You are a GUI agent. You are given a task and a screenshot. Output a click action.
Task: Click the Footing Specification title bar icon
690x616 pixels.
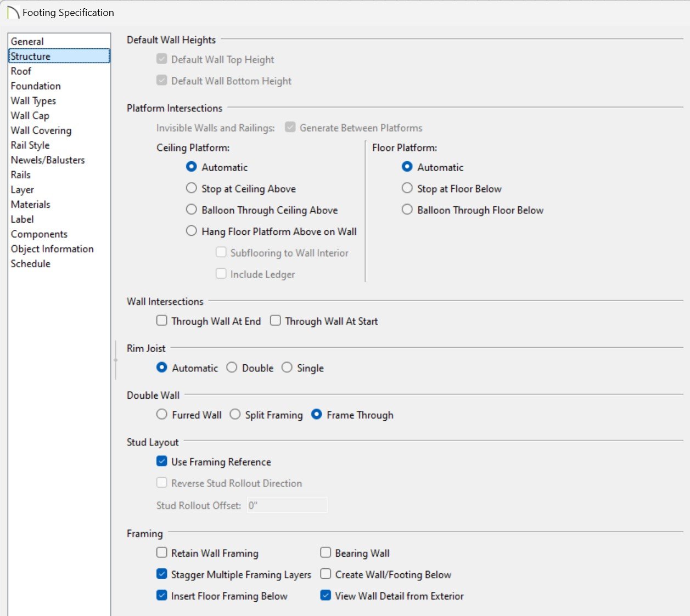[x=13, y=13]
